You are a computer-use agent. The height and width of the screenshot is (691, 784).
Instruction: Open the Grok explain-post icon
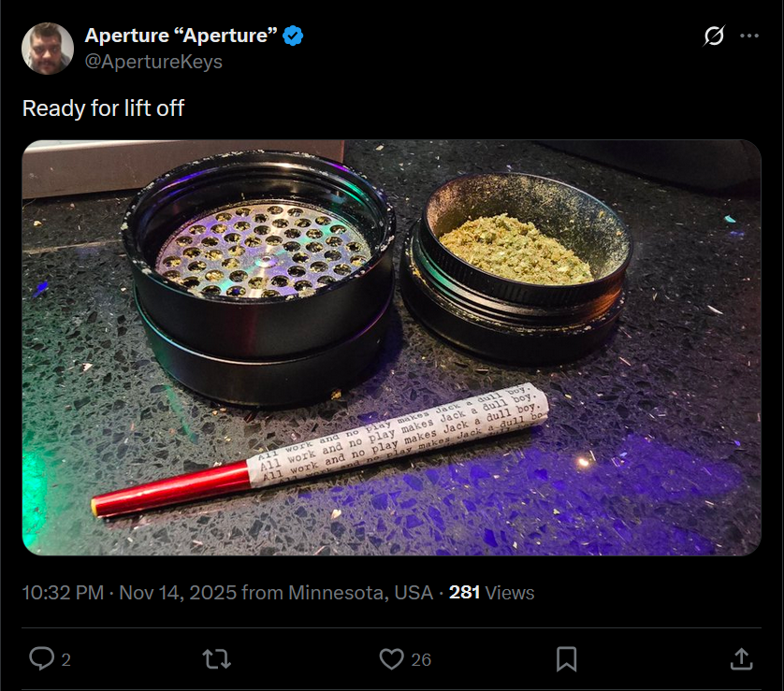point(714,36)
